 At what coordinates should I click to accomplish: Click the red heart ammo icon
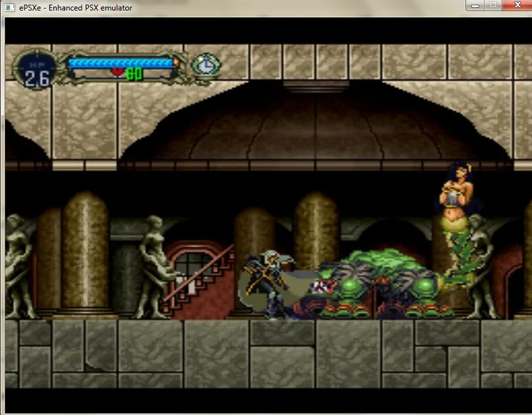117,72
